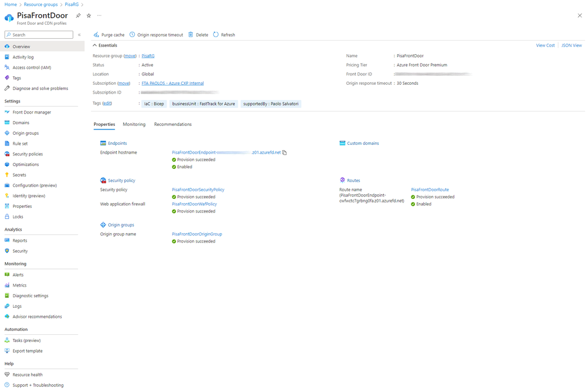This screenshot has height=392, width=588.
Task: Open Origin response timeout setting
Action: click(x=157, y=35)
